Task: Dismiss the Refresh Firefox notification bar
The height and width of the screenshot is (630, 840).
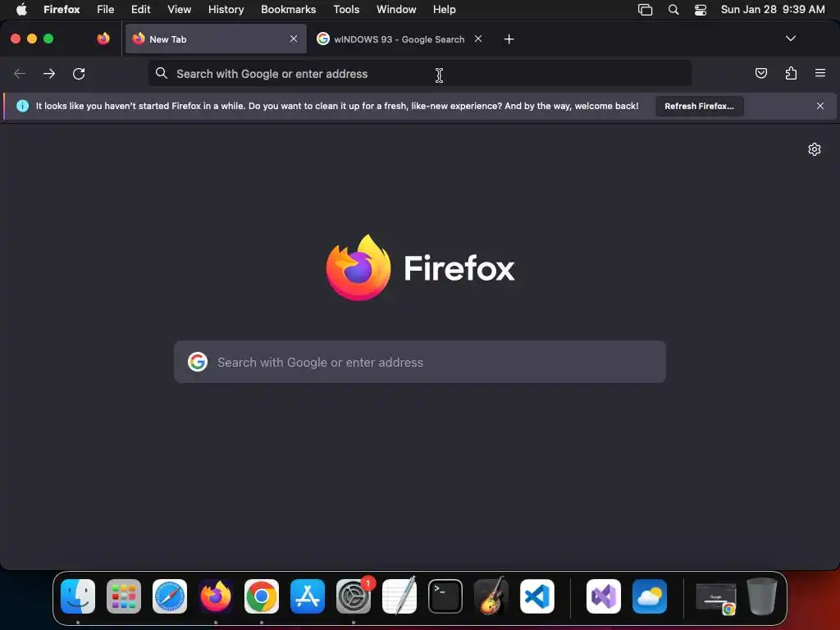Action: (x=820, y=106)
